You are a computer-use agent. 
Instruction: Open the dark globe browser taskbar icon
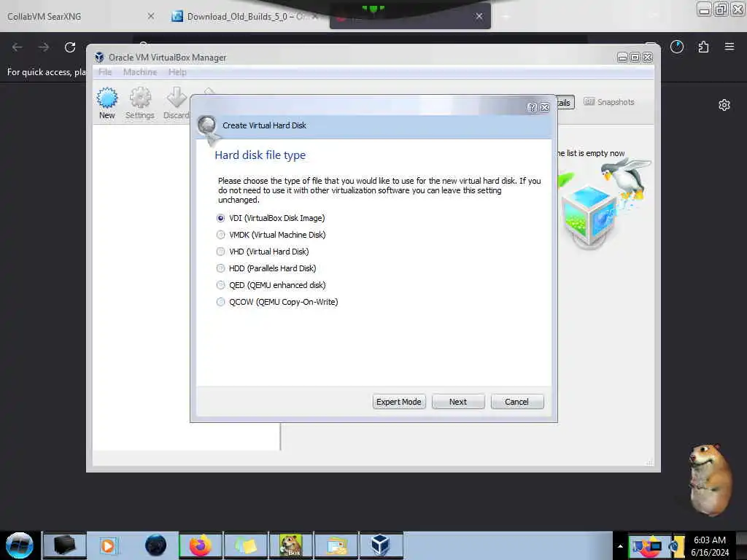(156, 545)
